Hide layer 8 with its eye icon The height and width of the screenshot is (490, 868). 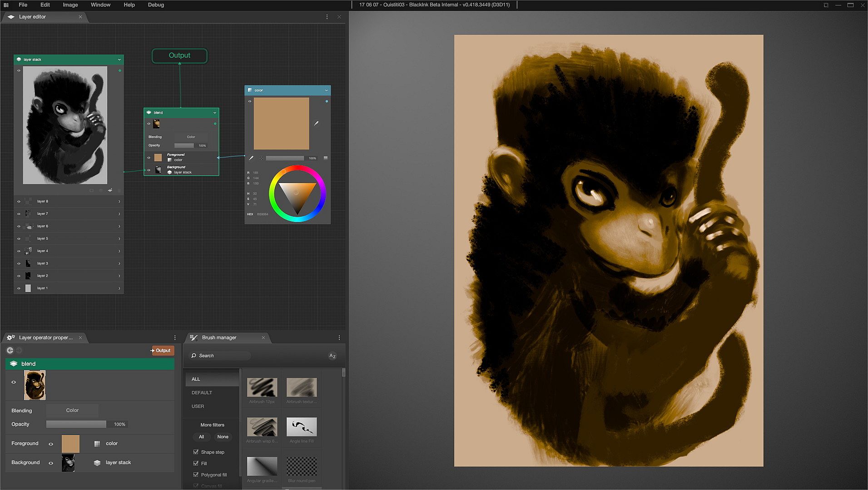[19, 201]
